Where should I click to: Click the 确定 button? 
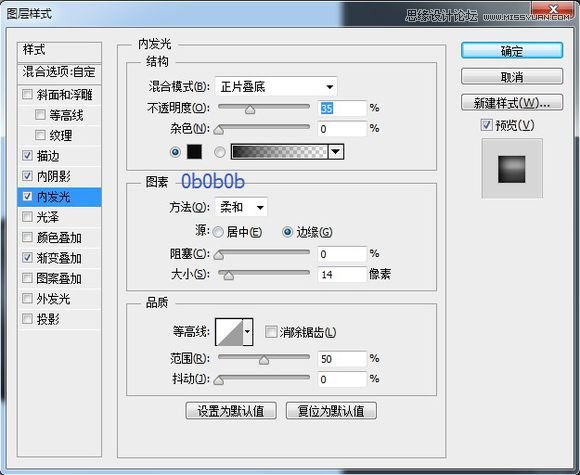tap(512, 51)
